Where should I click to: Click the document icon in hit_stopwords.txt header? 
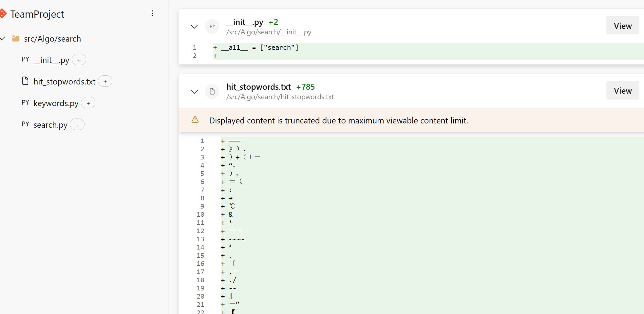pyautogui.click(x=212, y=91)
